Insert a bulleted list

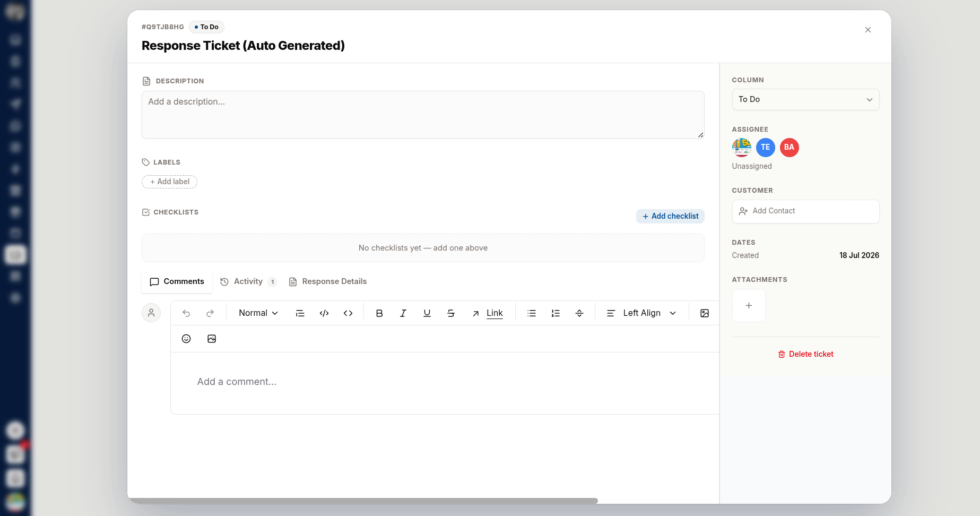point(532,313)
